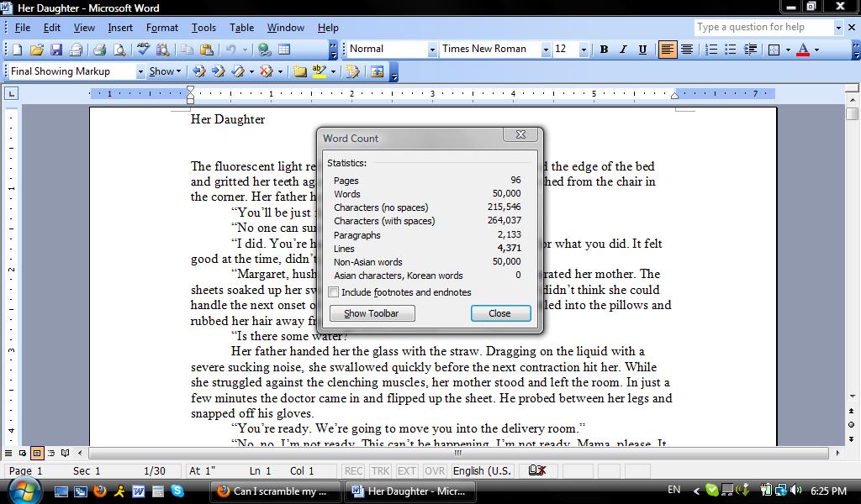Start a numbered list
861x504 pixels.
(711, 50)
